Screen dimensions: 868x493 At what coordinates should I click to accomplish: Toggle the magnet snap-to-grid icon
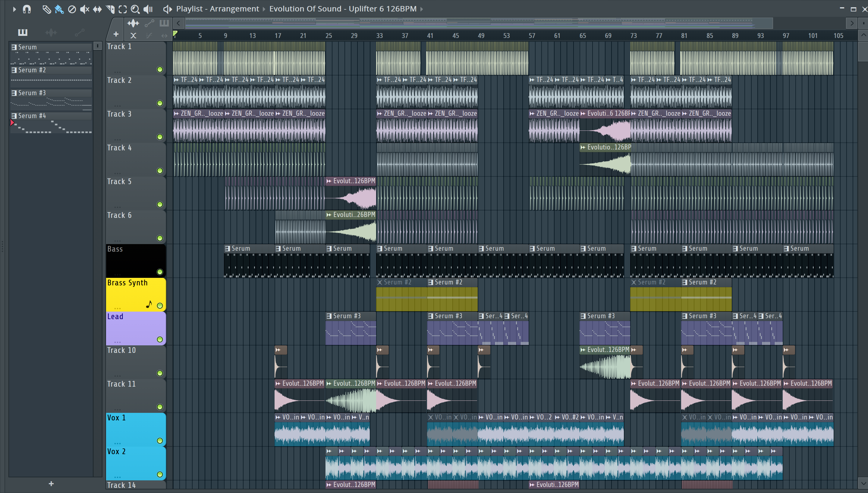pos(27,9)
